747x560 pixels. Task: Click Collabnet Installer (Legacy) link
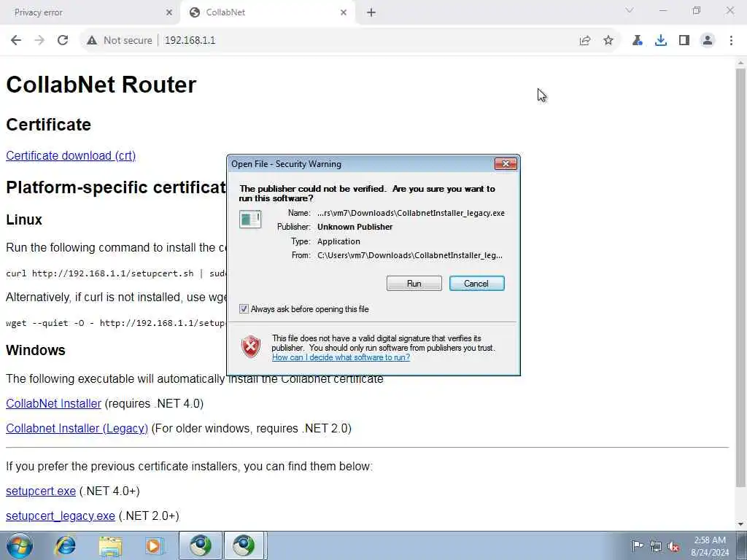[77, 428]
